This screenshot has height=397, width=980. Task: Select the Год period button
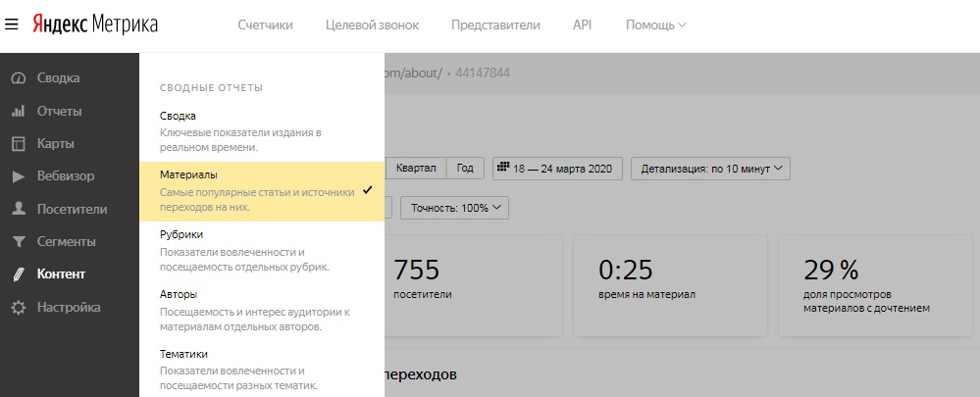[x=465, y=168]
